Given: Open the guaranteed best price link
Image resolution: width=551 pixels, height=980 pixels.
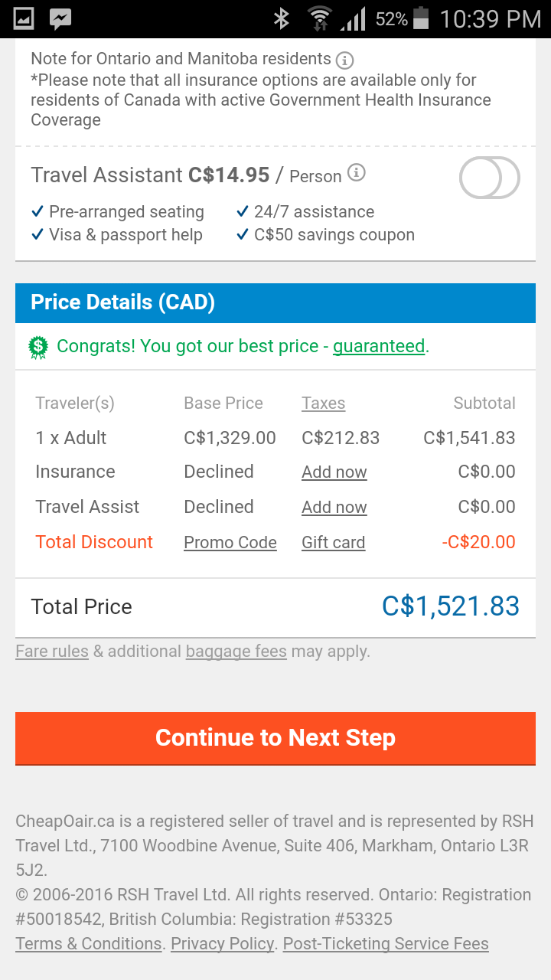Looking at the screenshot, I should pyautogui.click(x=379, y=346).
